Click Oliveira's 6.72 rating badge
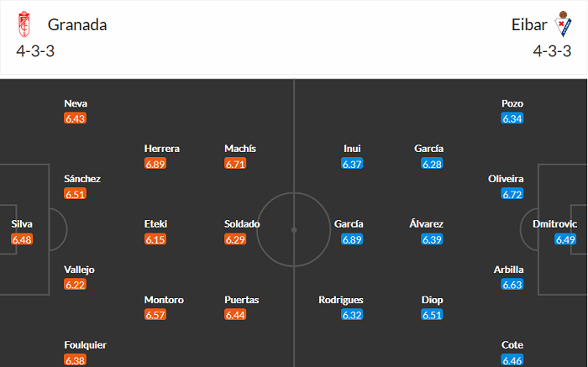The width and height of the screenshot is (588, 367). coord(512,194)
